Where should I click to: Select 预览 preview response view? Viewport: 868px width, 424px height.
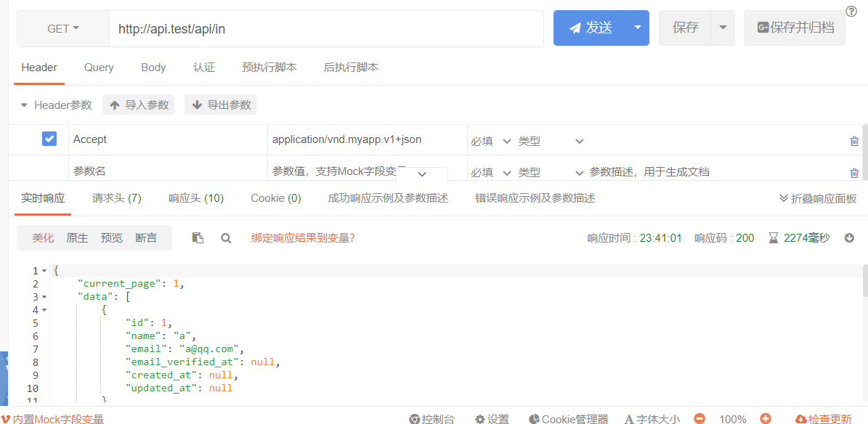pyautogui.click(x=111, y=238)
